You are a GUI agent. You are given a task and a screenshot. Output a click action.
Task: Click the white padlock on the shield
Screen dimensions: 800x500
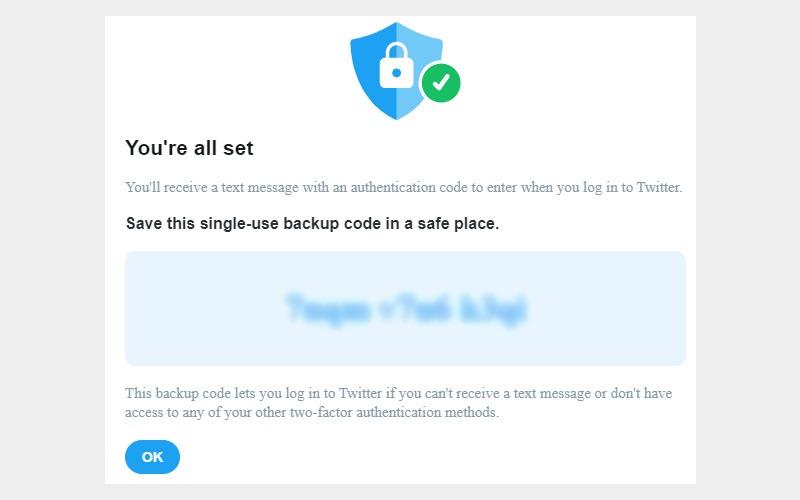point(397,66)
